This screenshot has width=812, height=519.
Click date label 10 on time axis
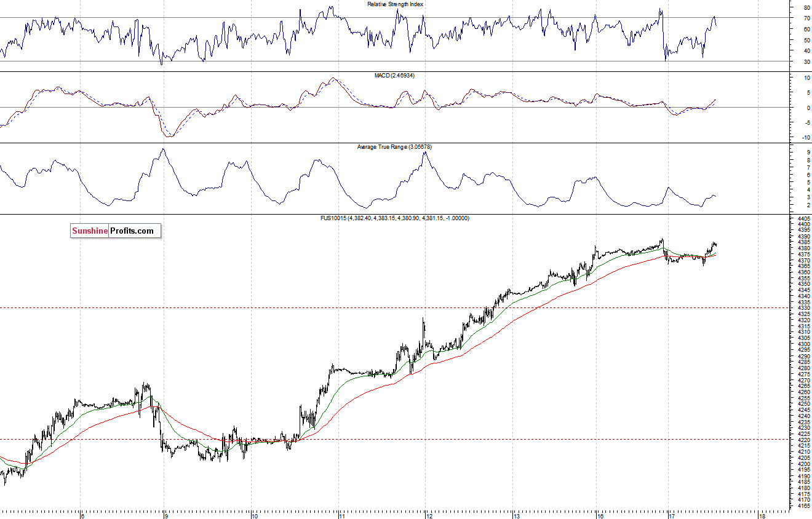[254, 515]
